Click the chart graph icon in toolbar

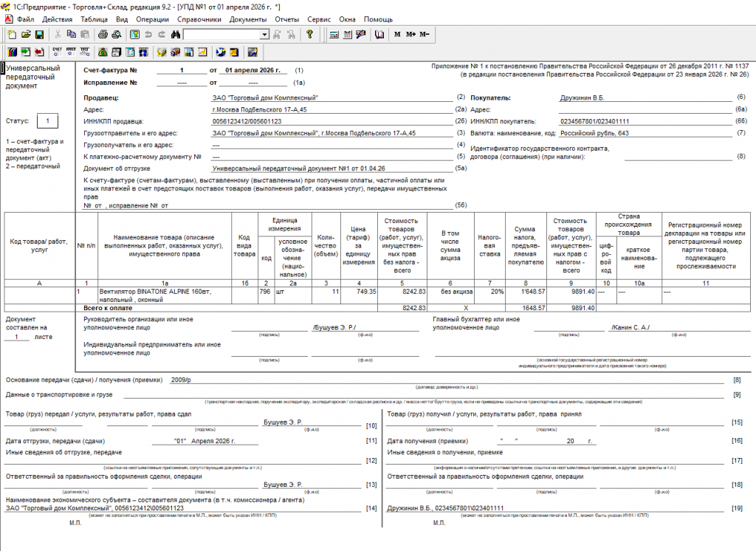[202, 52]
